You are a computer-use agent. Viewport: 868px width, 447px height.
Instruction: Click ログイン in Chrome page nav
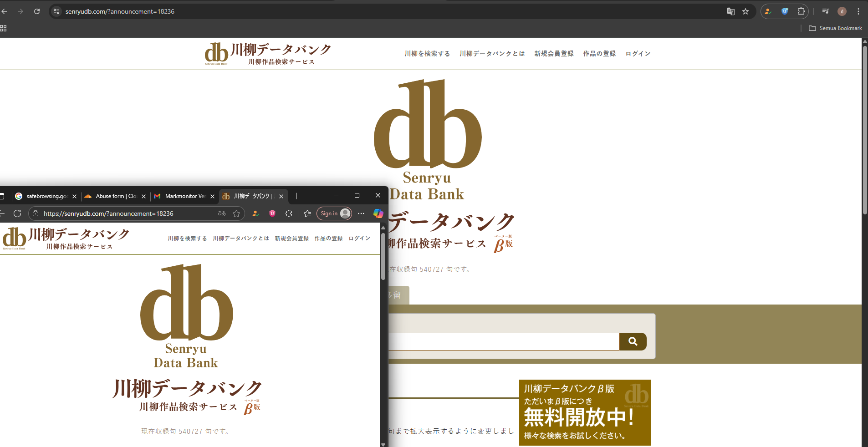[638, 54]
